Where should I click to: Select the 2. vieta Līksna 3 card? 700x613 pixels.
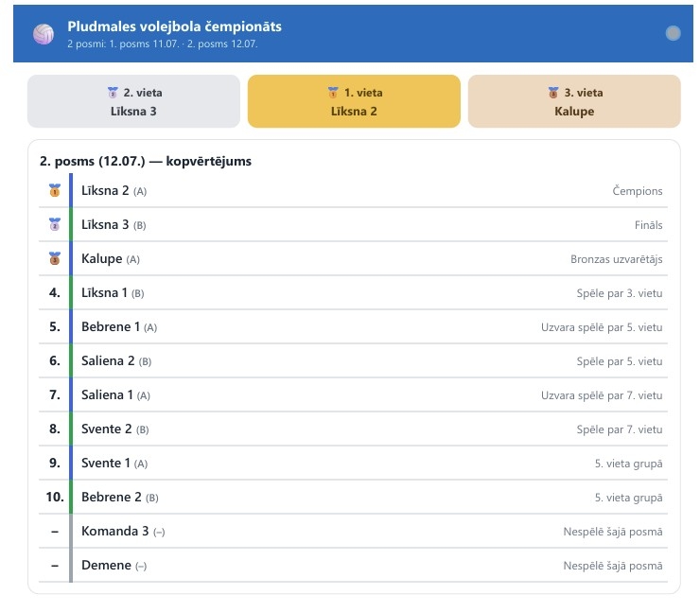pos(133,101)
